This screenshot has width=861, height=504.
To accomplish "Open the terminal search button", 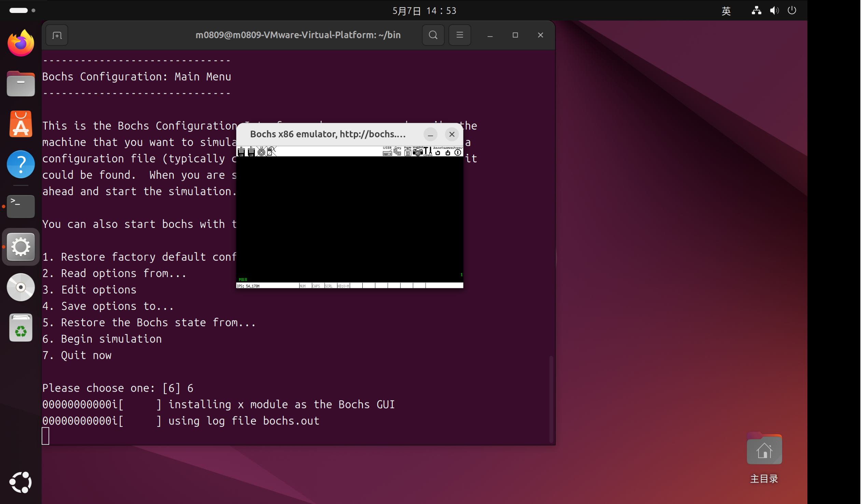I will (433, 35).
